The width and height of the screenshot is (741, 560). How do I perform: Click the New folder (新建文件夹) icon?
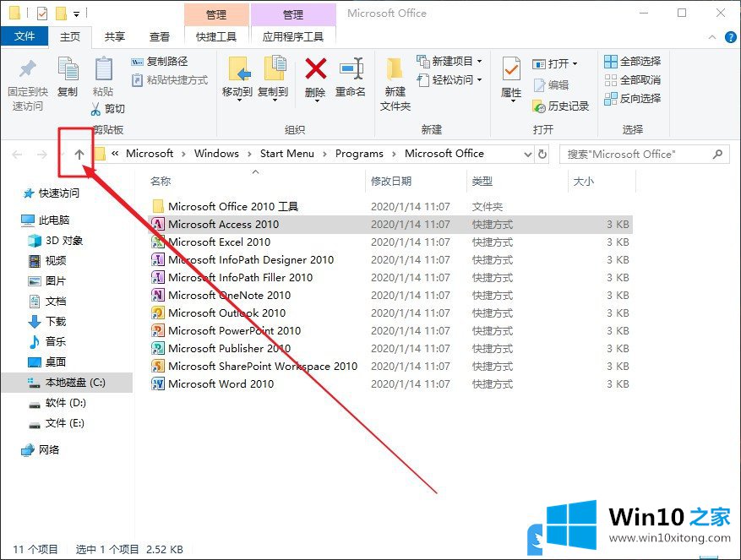click(395, 69)
